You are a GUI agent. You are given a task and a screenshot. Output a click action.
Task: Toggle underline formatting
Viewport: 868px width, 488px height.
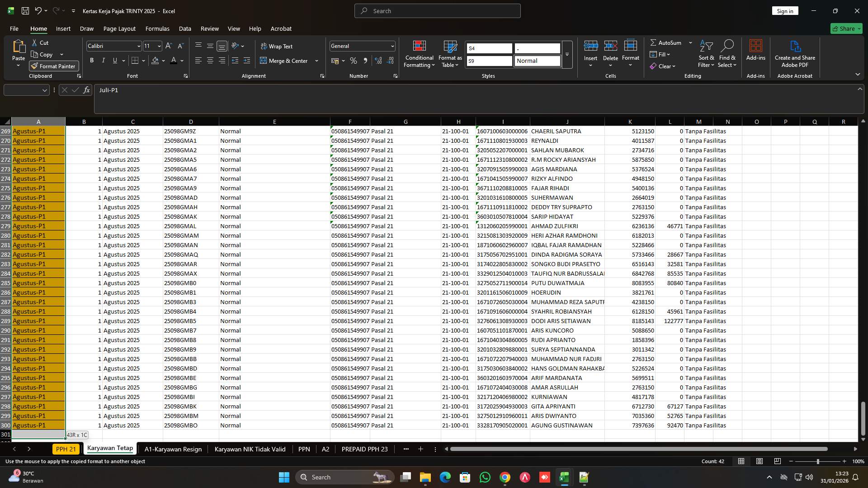114,60
